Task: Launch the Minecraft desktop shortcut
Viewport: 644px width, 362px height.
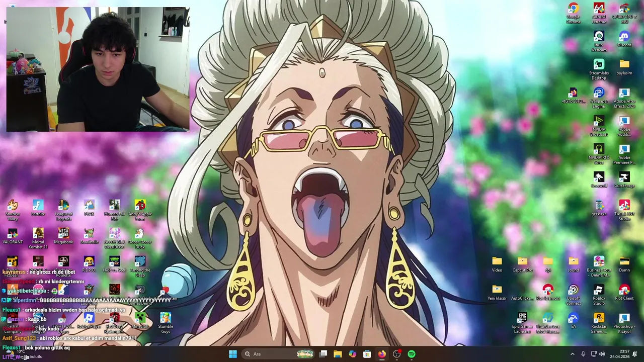Action: pyautogui.click(x=140, y=321)
